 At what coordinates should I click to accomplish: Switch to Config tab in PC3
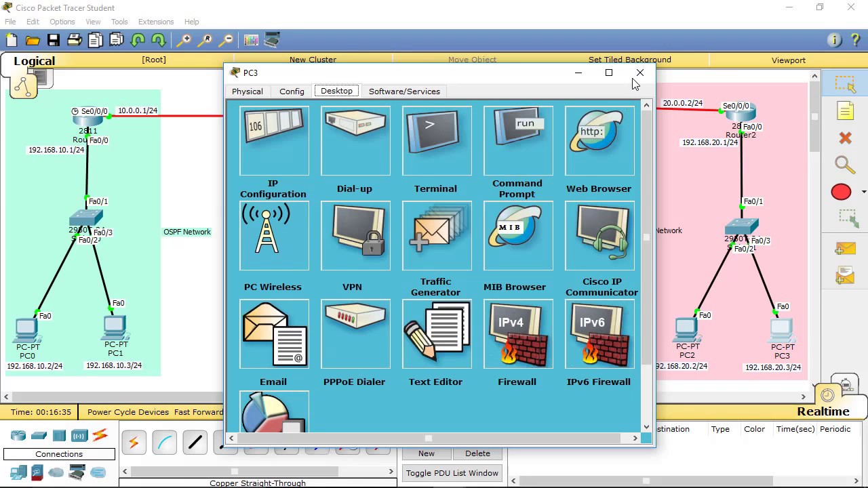(292, 91)
